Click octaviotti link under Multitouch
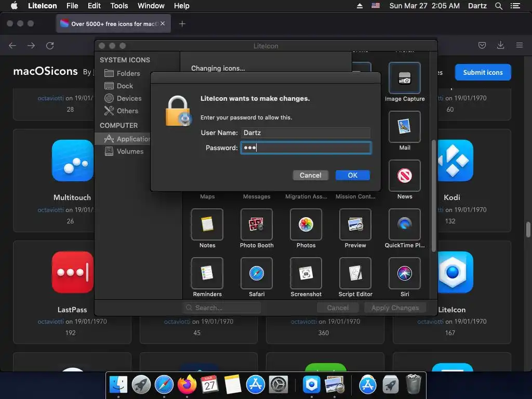The height and width of the screenshot is (399, 532). pos(50,210)
